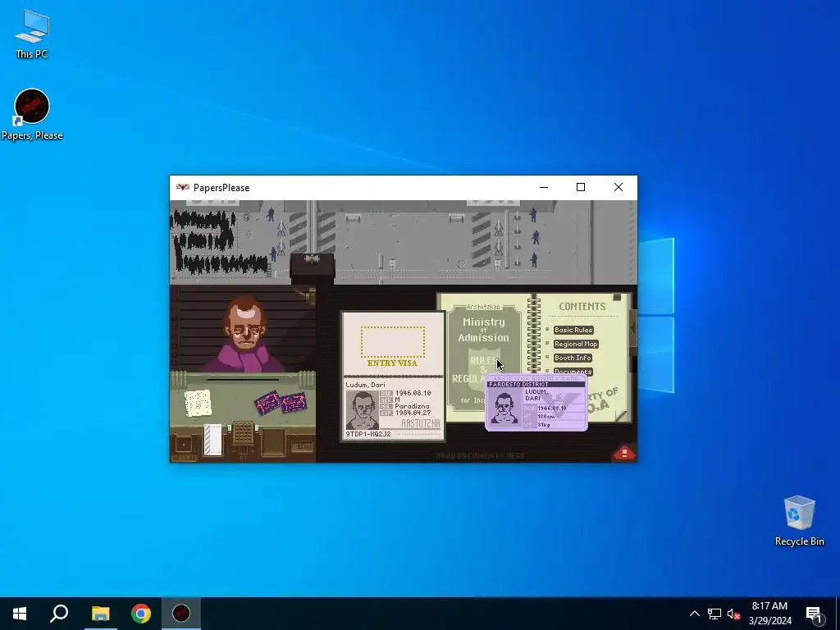This screenshot has width=840, height=630.
Task: Click the dotted Entry Visa stamp area
Action: [393, 342]
